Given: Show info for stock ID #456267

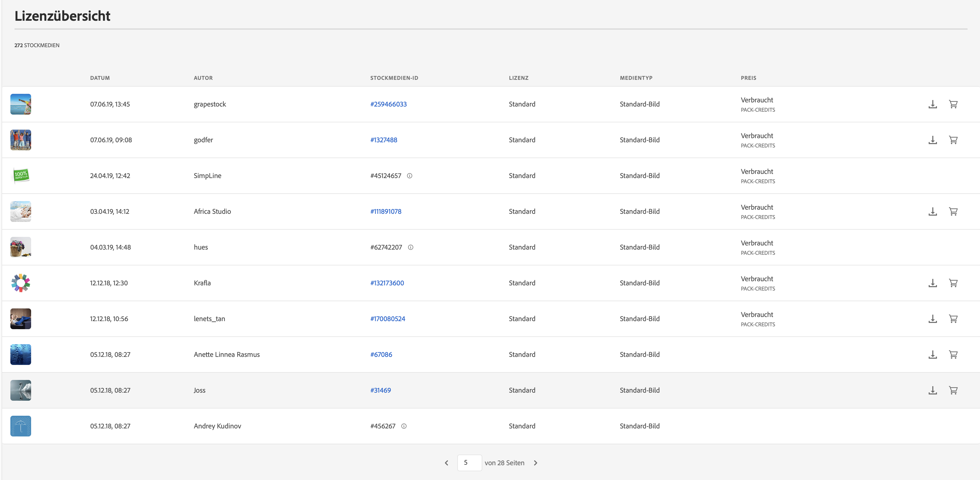Looking at the screenshot, I should (404, 426).
